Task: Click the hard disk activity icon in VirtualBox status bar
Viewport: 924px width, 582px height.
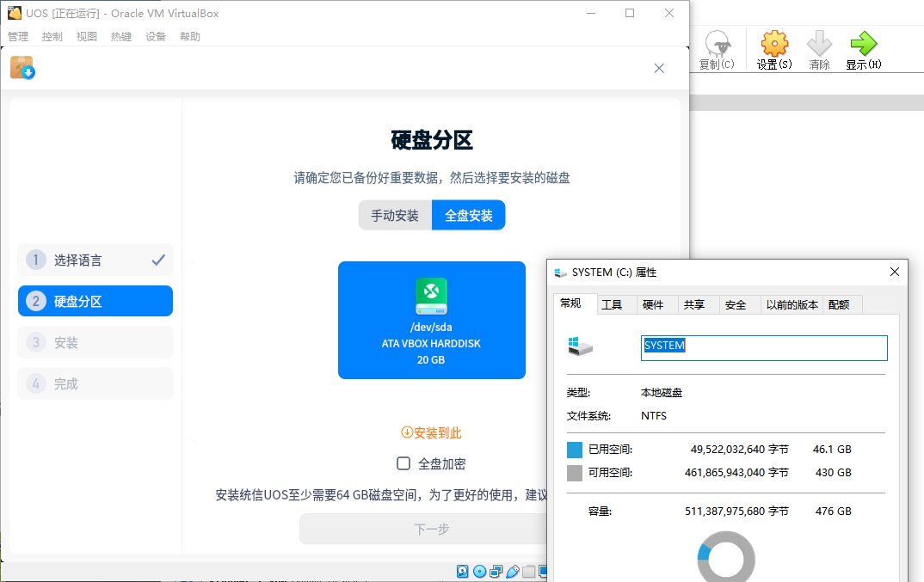Action: [463, 571]
